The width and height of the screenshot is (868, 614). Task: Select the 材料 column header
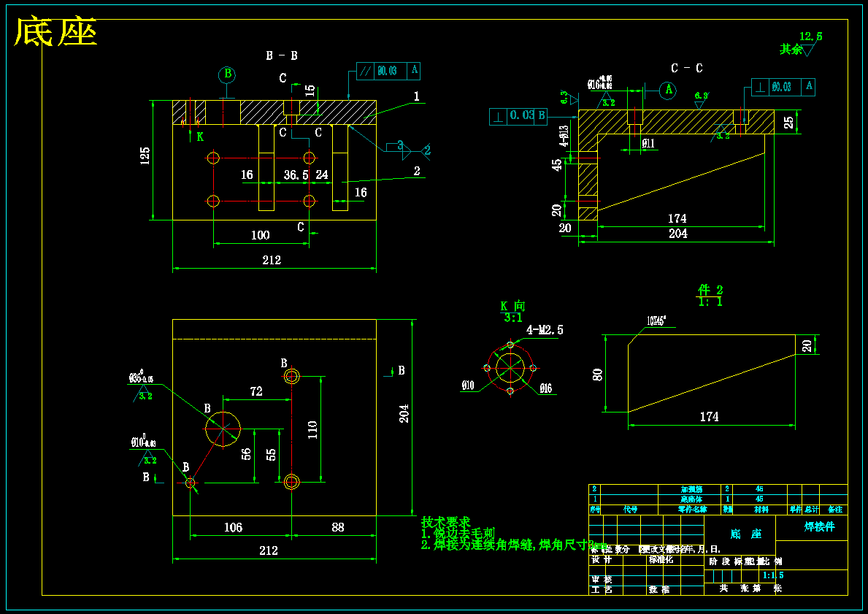(x=761, y=510)
